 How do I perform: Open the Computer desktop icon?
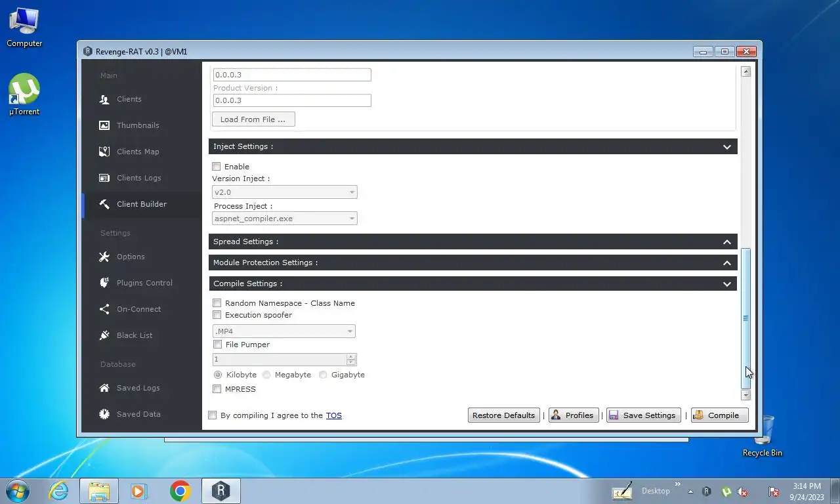[x=24, y=28]
